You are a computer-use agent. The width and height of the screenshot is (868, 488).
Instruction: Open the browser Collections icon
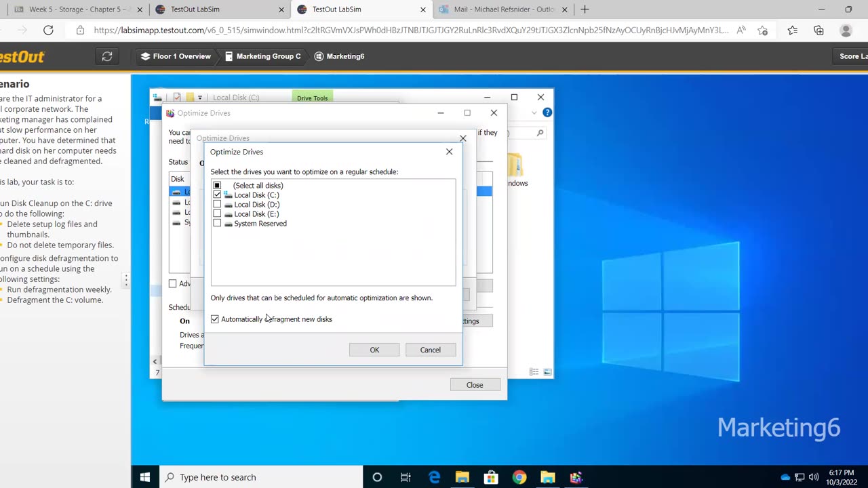(x=818, y=30)
